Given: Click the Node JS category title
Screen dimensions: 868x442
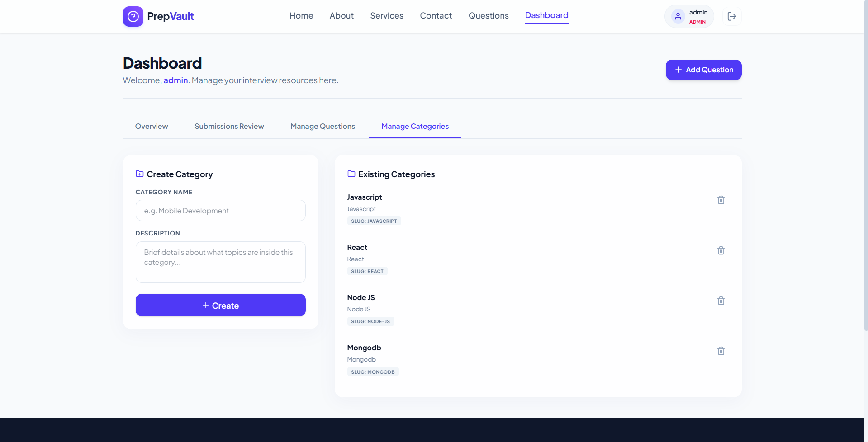Looking at the screenshot, I should click(361, 297).
